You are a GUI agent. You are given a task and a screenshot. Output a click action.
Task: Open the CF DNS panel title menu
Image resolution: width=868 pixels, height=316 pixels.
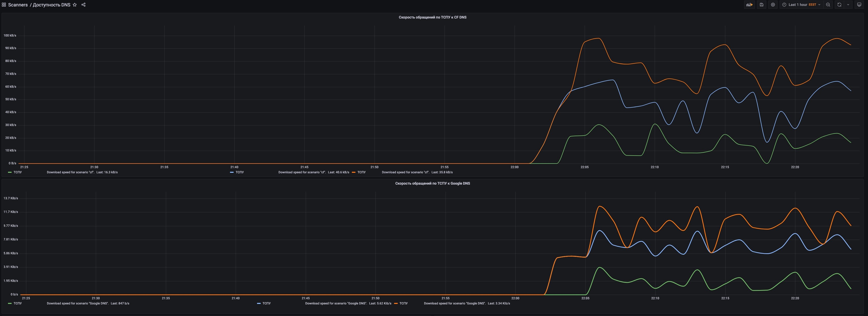click(432, 17)
